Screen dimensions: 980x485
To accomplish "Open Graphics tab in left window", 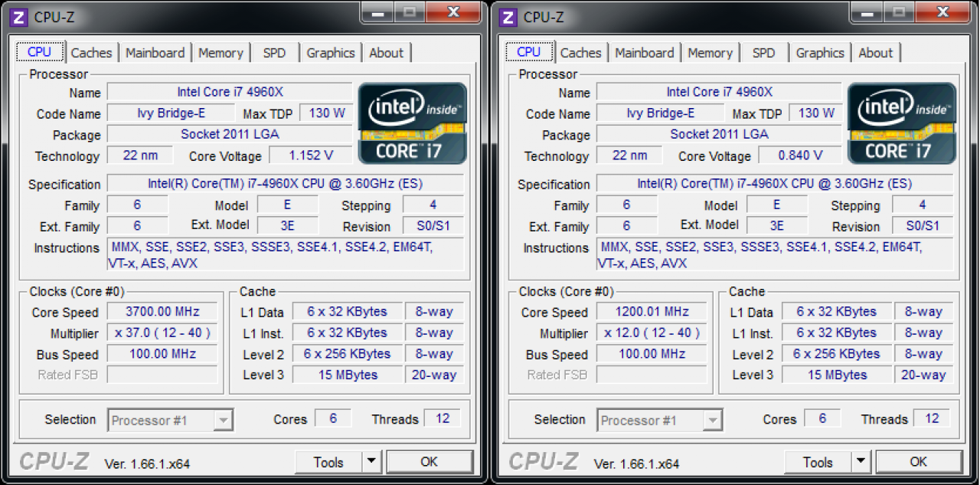I will [331, 53].
